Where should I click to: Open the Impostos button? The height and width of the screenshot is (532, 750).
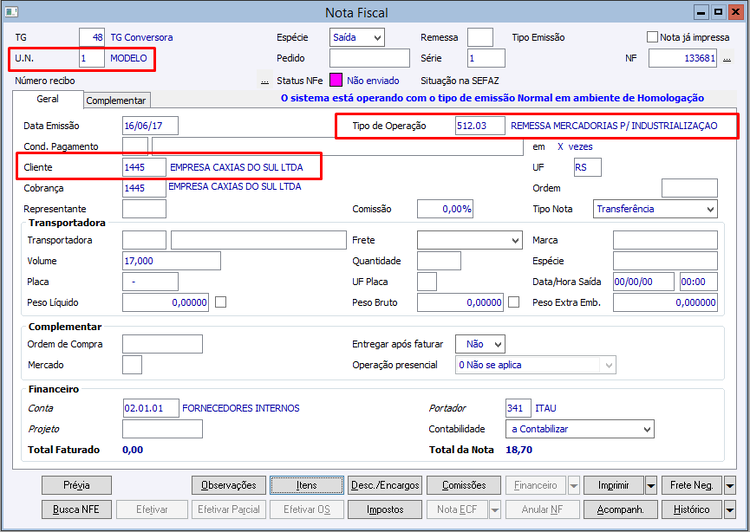click(x=385, y=510)
